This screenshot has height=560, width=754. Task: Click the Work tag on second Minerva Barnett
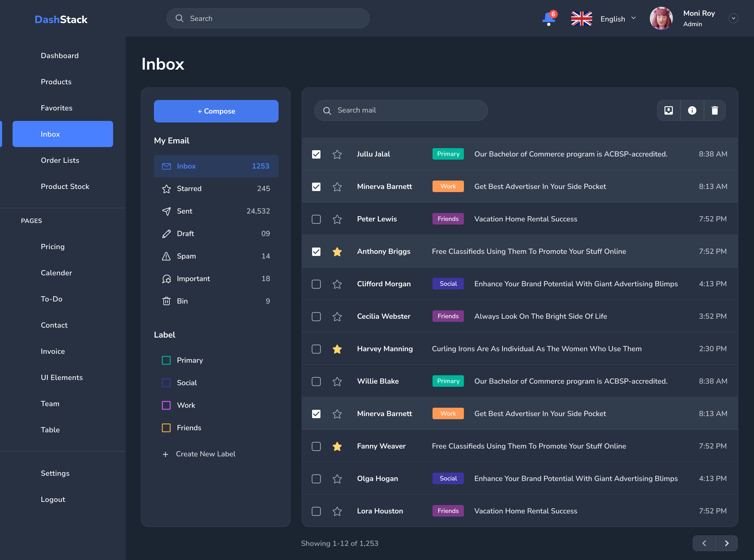point(448,413)
